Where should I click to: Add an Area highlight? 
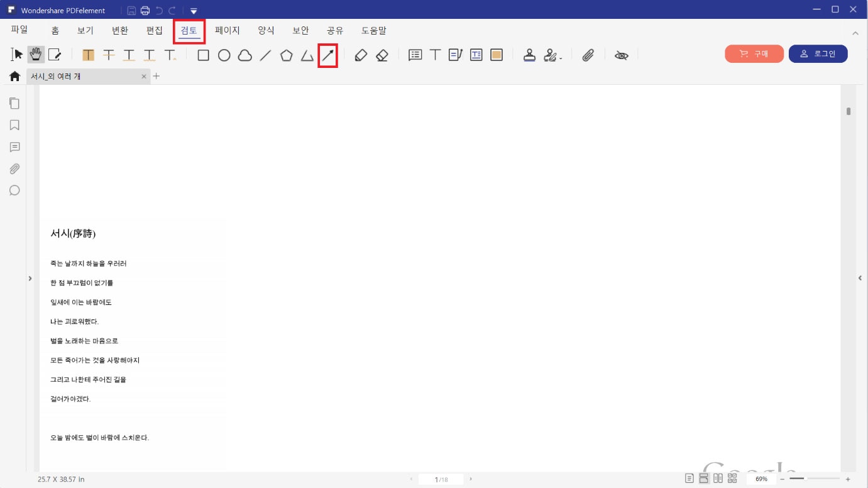pyautogui.click(x=497, y=55)
